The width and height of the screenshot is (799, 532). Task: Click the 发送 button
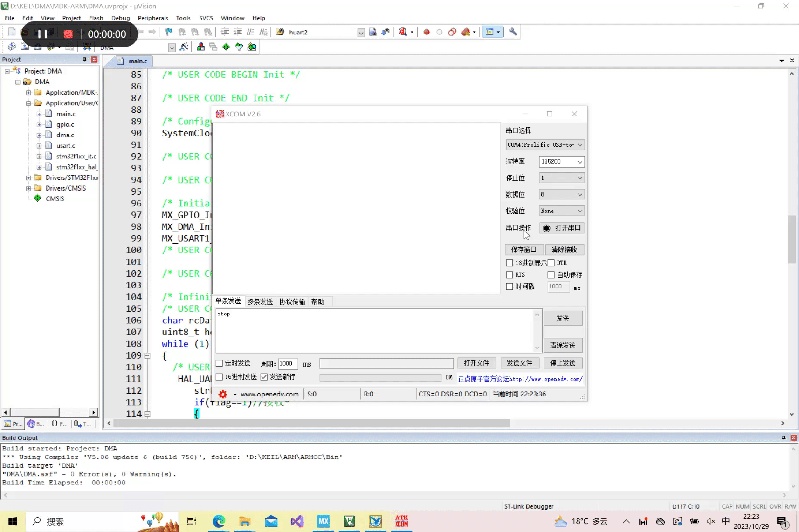pos(563,319)
